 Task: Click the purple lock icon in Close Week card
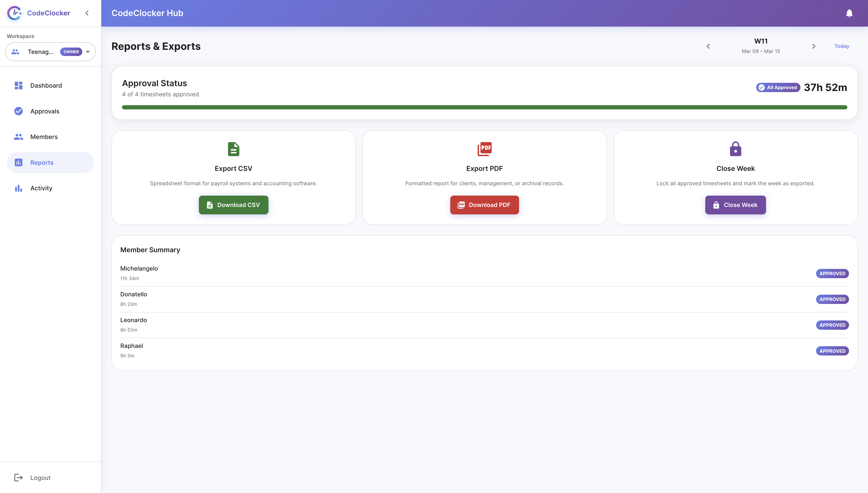pyautogui.click(x=735, y=149)
